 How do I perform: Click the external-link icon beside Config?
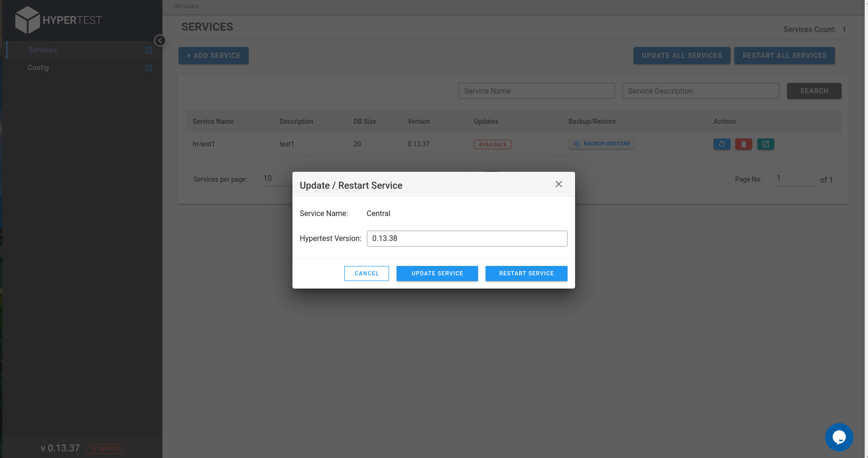[x=148, y=67]
